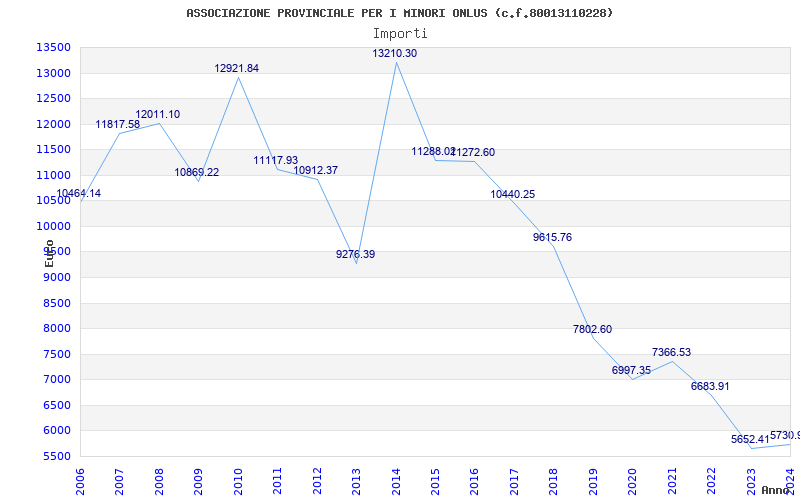Click the 2016 x-axis year label
800x500 pixels.
coord(475,481)
